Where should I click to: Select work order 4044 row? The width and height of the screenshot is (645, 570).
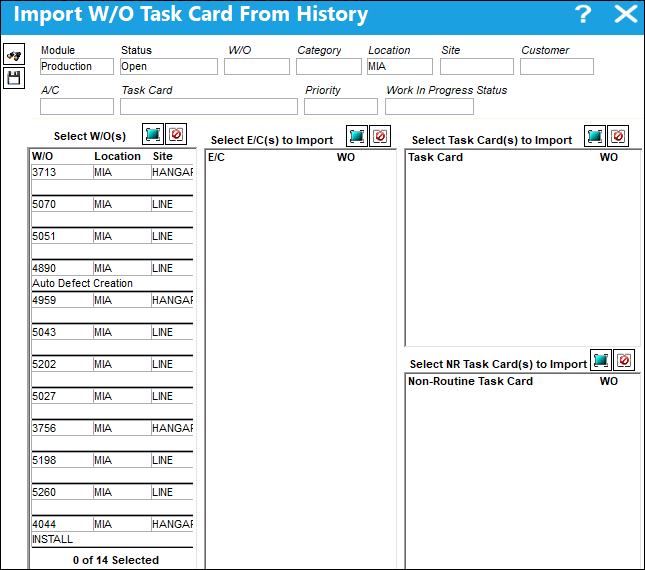[x=112, y=525]
